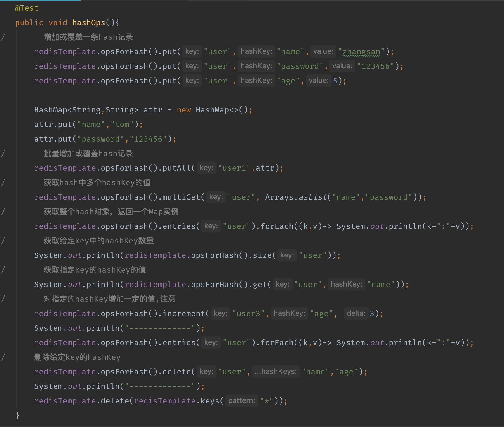
Task: Click the comment 对指定的hashKey增加一定的值,注意
Action: click(110, 299)
